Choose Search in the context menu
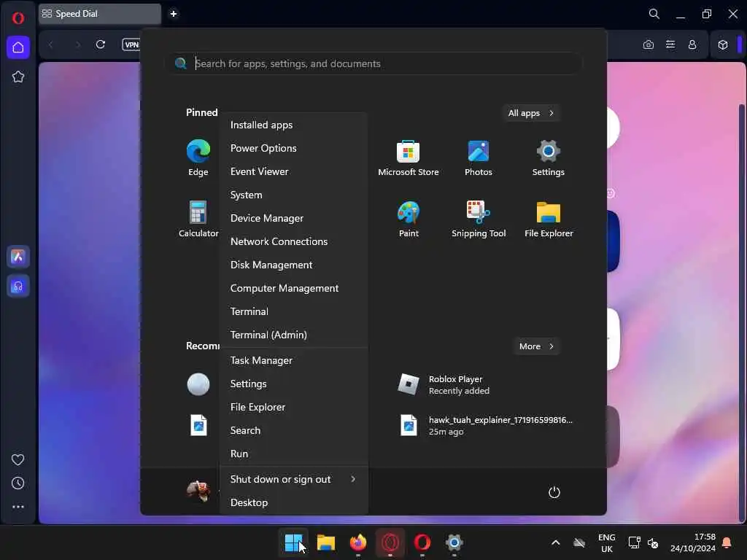Screen dimensions: 747x560 293,430
